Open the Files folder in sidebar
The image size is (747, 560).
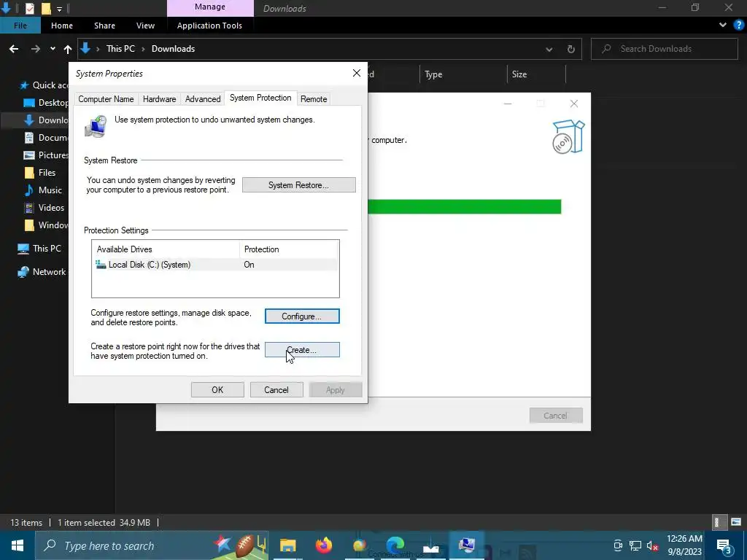[40, 172]
